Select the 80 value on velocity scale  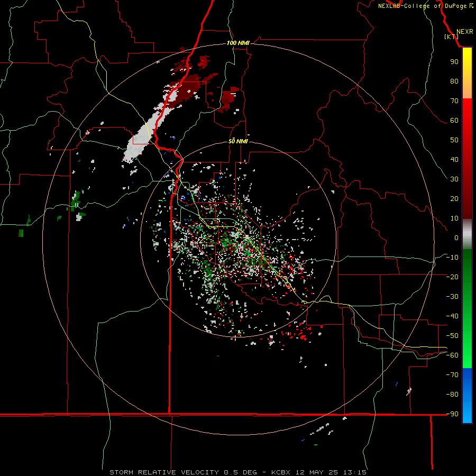(x=454, y=81)
